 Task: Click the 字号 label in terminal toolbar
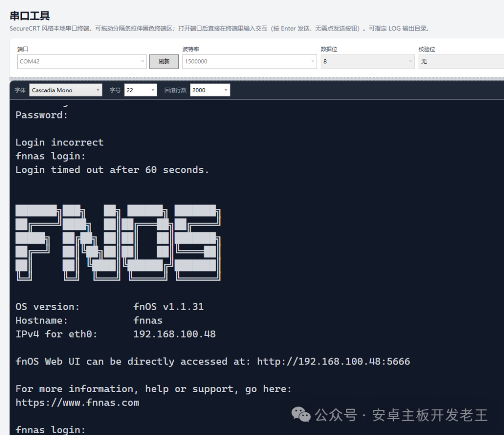(x=115, y=90)
